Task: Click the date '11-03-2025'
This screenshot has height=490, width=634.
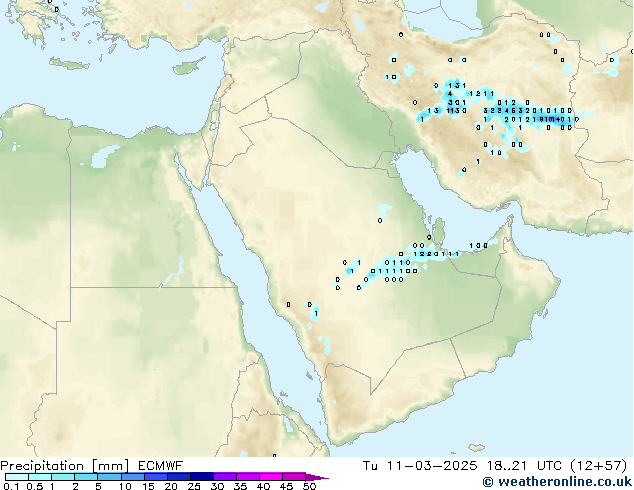Action: coord(432,466)
